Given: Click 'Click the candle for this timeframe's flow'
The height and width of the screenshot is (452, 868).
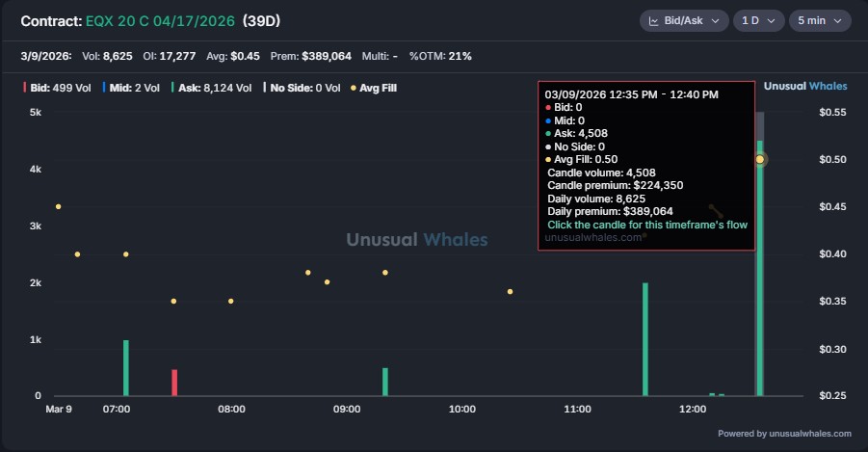Looking at the screenshot, I should pyautogui.click(x=647, y=225).
